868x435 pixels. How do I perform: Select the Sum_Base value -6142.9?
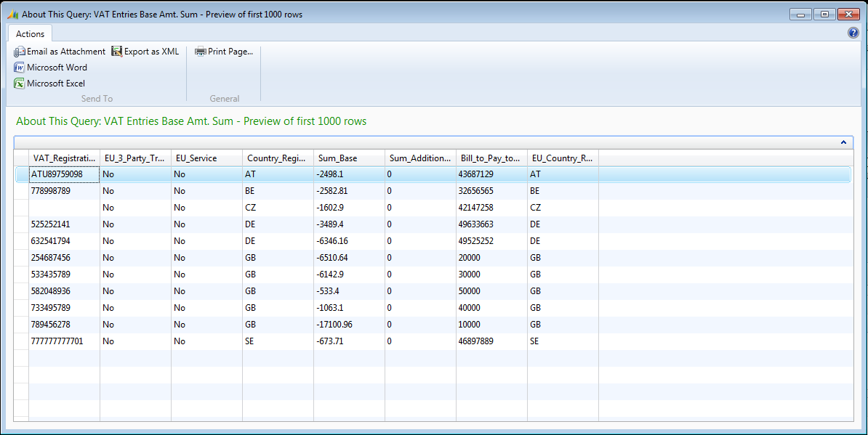click(x=350, y=275)
